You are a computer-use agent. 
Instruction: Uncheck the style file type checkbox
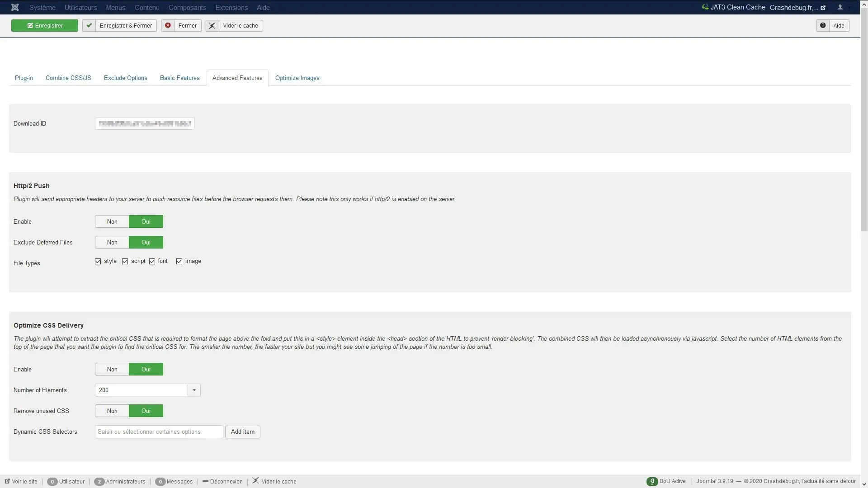pos(98,261)
